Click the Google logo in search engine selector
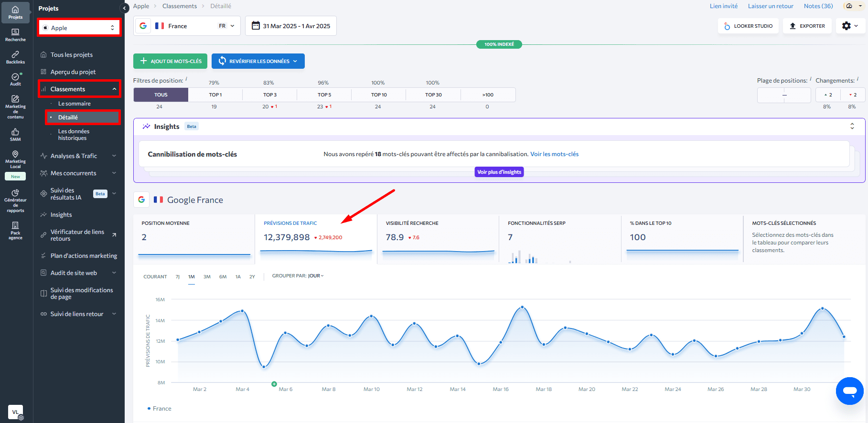The width and height of the screenshot is (868, 423). (x=143, y=26)
